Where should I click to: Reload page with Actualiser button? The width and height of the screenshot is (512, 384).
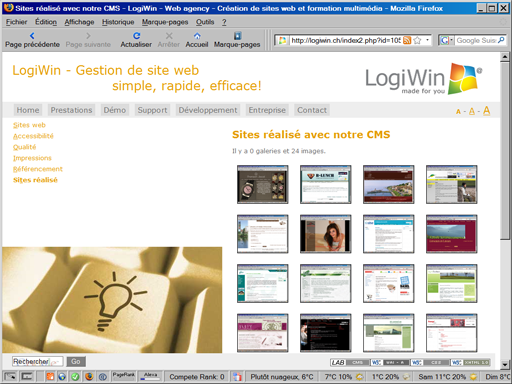click(136, 40)
